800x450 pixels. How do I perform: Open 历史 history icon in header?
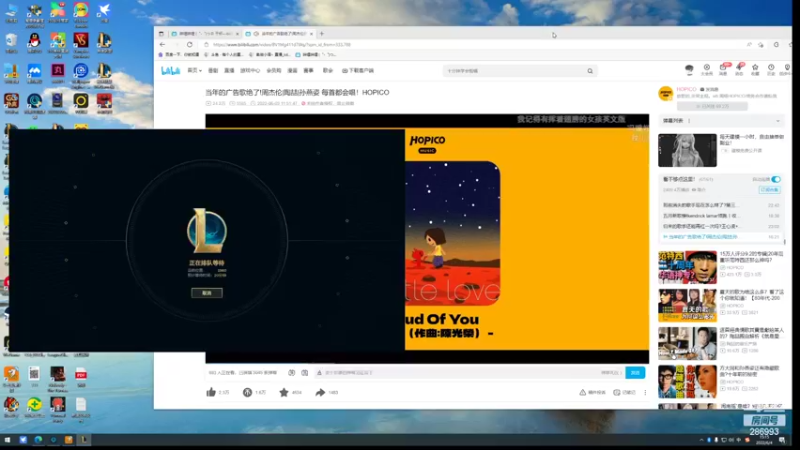[771, 69]
